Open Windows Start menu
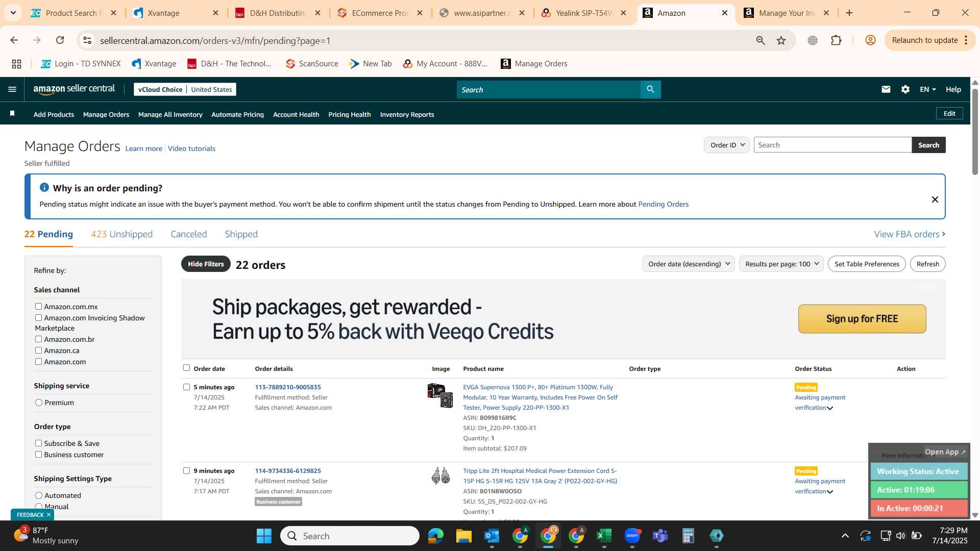Viewport: 980px width, 551px height. [264, 536]
